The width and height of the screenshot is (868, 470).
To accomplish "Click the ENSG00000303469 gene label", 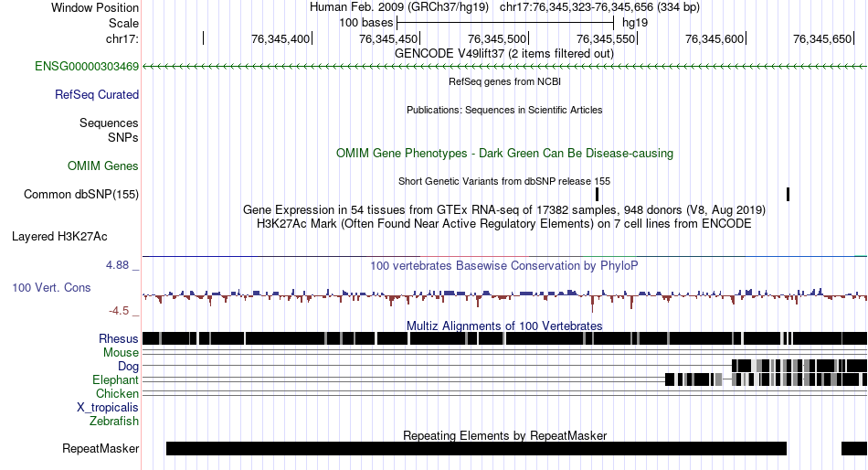I will click(87, 67).
